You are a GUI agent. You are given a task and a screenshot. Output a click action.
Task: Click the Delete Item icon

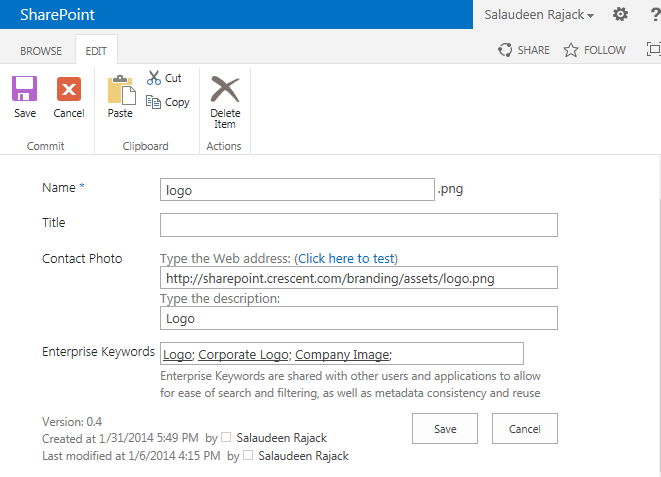click(225, 88)
